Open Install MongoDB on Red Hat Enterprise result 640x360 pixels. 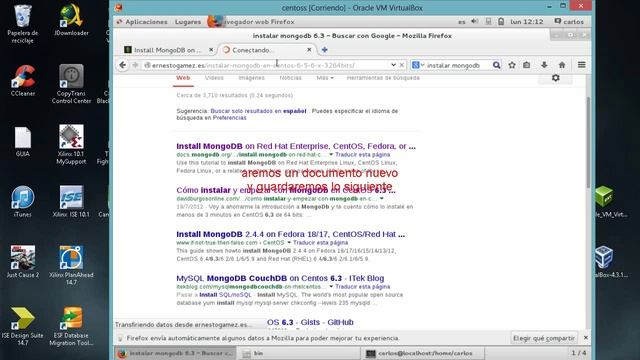click(x=296, y=146)
